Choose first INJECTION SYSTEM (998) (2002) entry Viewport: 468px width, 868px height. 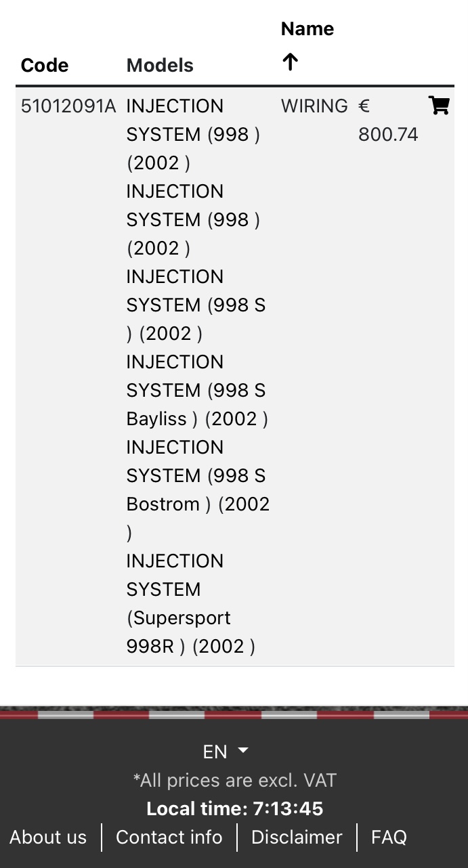tap(193, 135)
